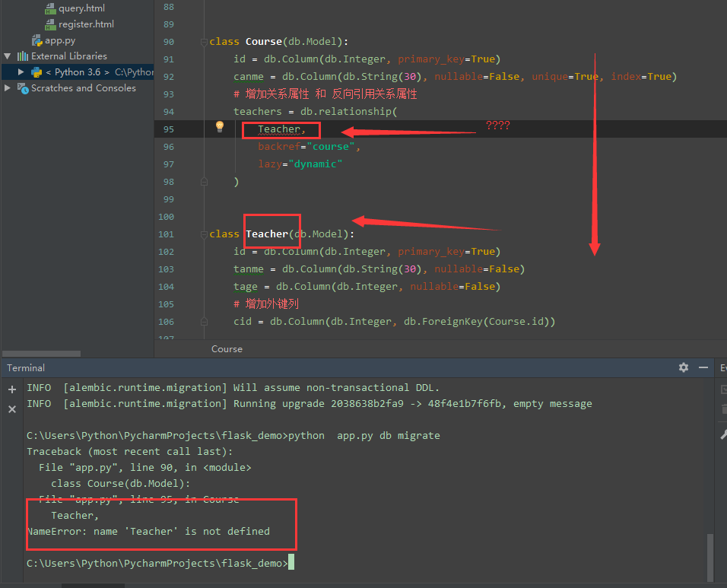
Task: Hide the Terminal panel with minimize icon
Action: (x=703, y=367)
